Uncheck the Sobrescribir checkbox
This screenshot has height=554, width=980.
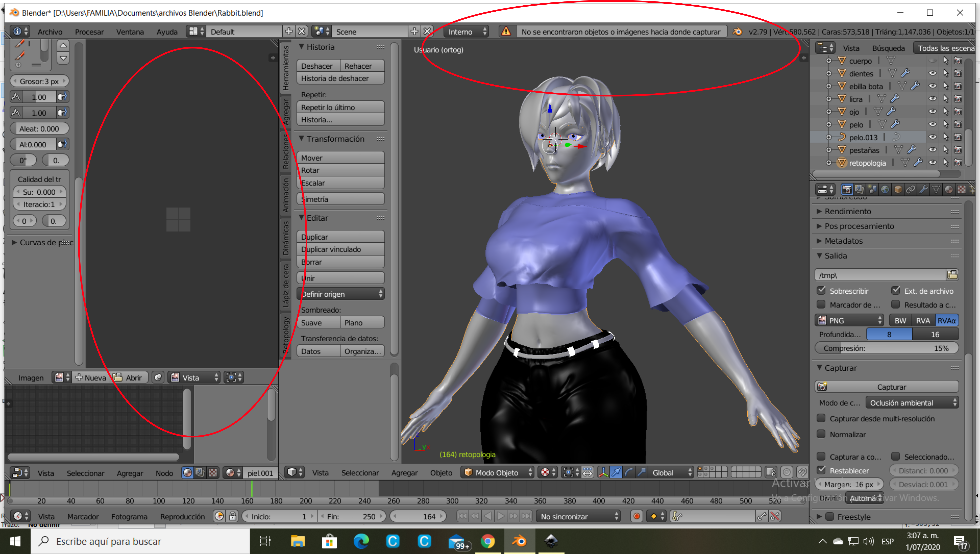821,291
